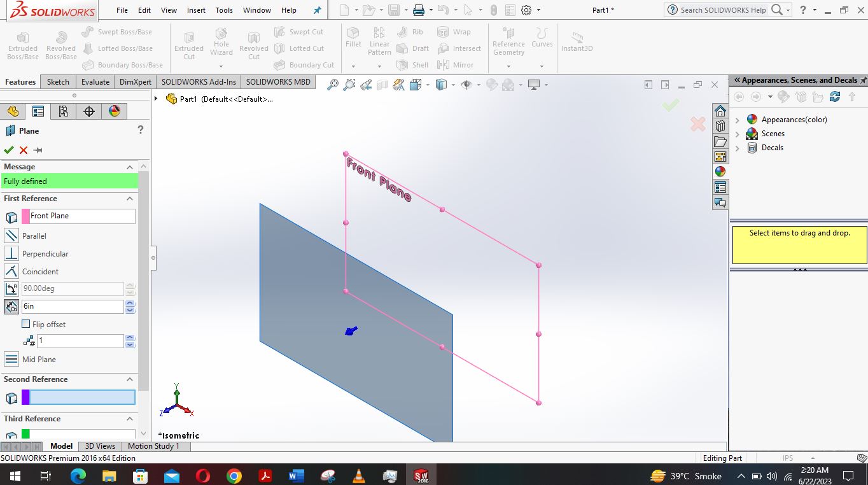868x485 pixels.
Task: Switch to the 3D Views tab
Action: click(x=100, y=446)
